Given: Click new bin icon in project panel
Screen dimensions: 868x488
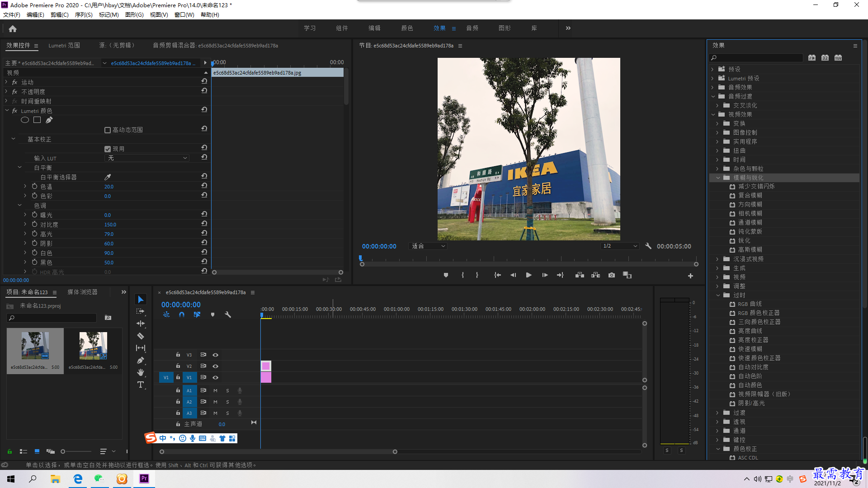Looking at the screenshot, I should pyautogui.click(x=108, y=318).
